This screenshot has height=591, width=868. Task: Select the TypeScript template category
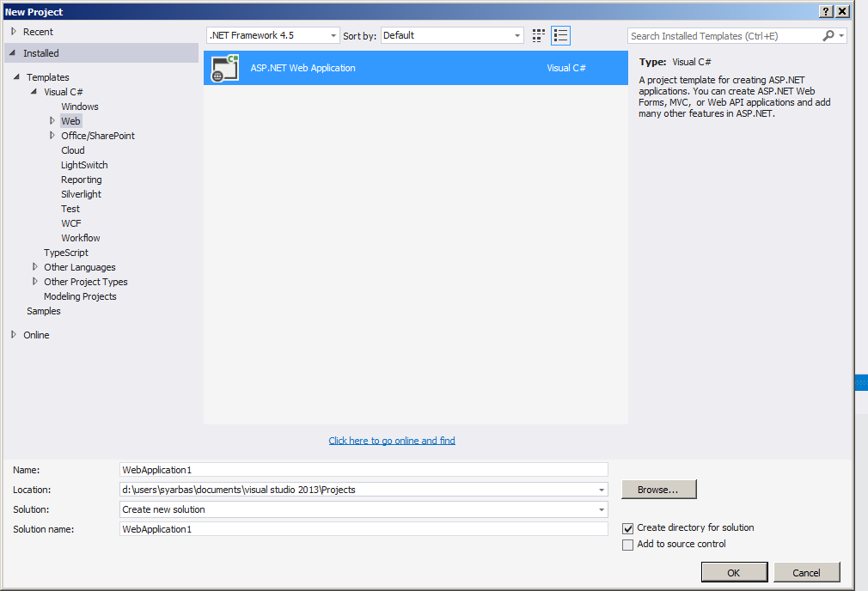click(x=66, y=253)
